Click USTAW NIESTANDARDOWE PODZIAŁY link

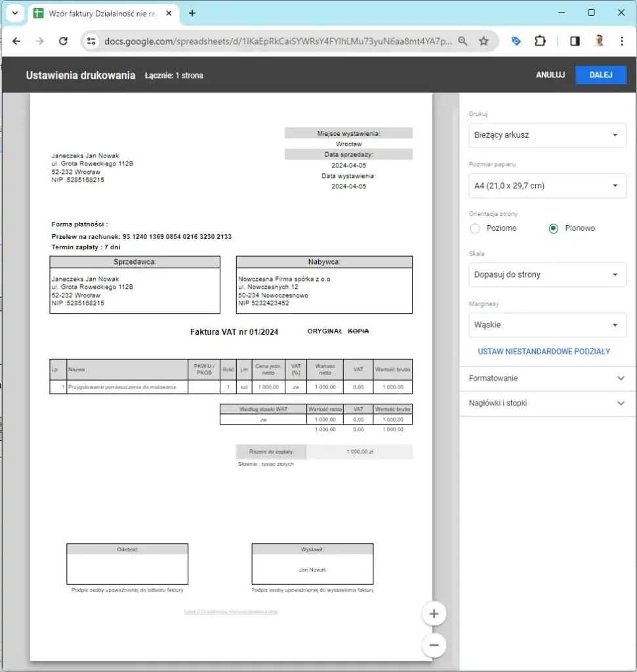544,352
